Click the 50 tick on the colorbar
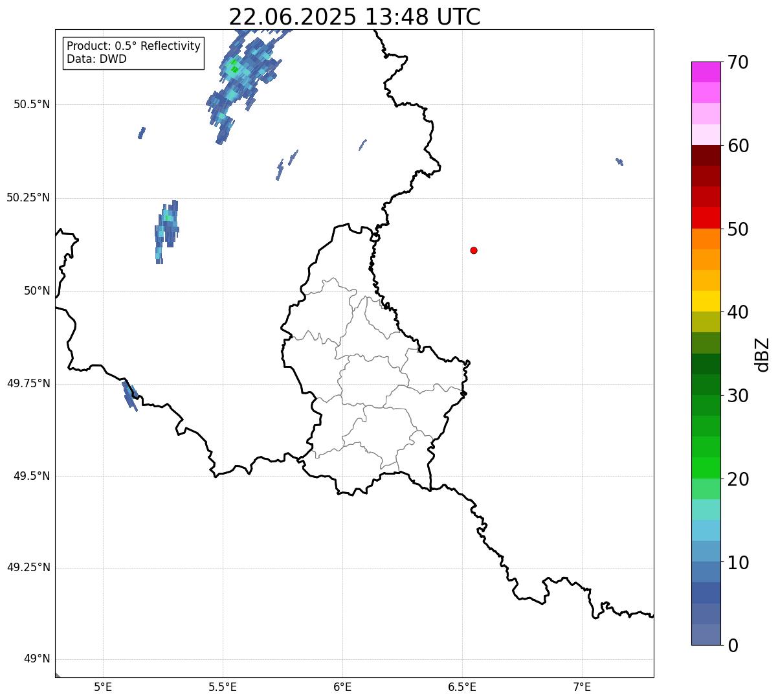The height and width of the screenshot is (700, 778). (x=738, y=229)
